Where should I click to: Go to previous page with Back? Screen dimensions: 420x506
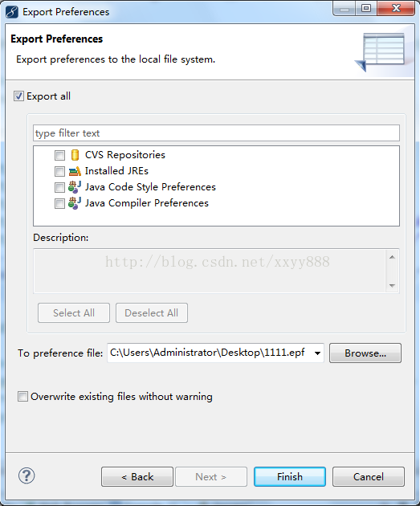coord(137,476)
